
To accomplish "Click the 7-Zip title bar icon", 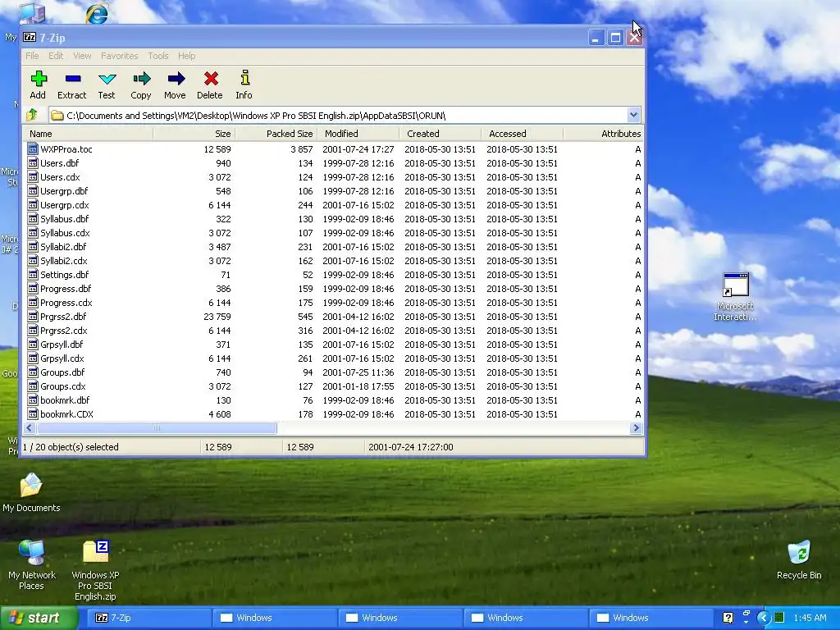I will [30, 38].
